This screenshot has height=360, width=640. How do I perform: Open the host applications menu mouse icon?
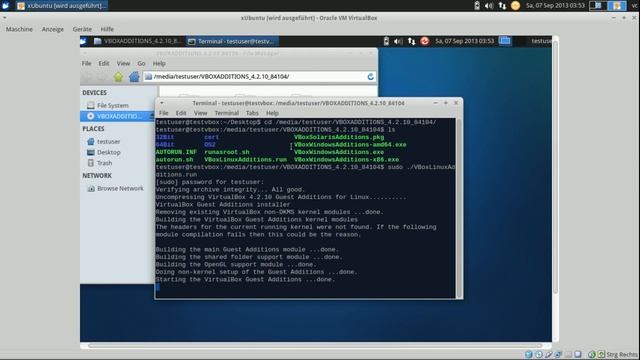click(6, 6)
